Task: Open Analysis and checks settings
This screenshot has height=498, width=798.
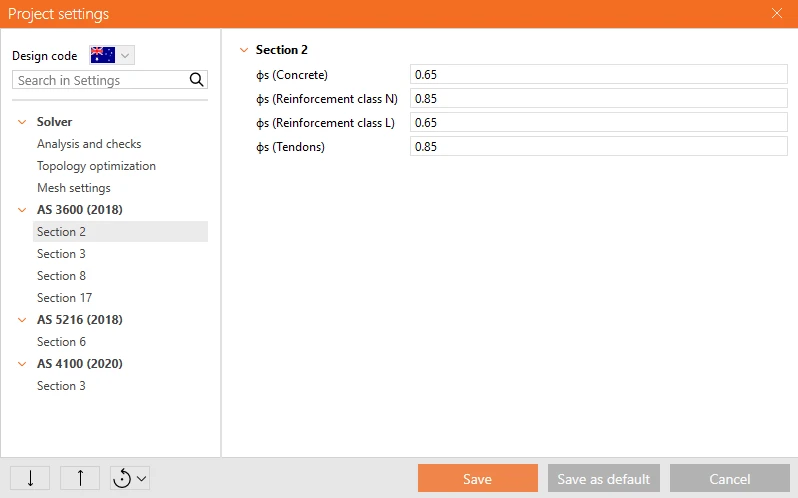Action: point(89,144)
